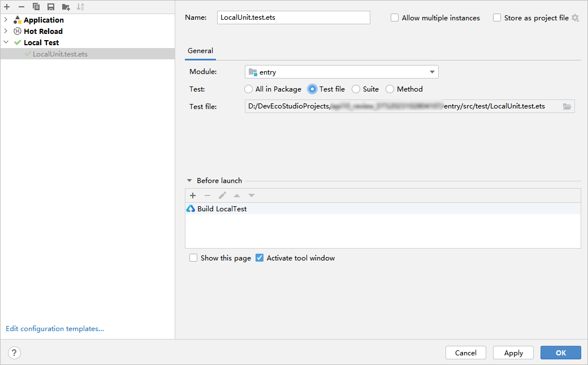
Task: Uncheck Activate tool window checkbox
Action: coord(260,258)
